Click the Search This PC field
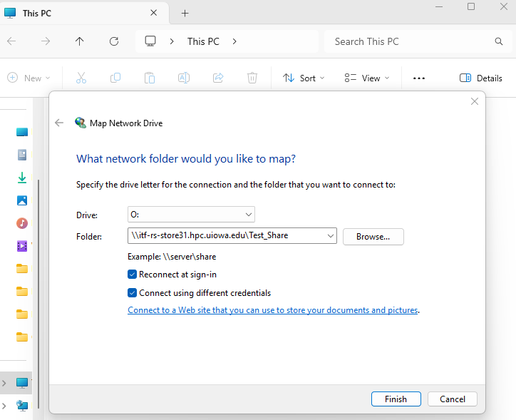This screenshot has width=516, height=420. (413, 41)
